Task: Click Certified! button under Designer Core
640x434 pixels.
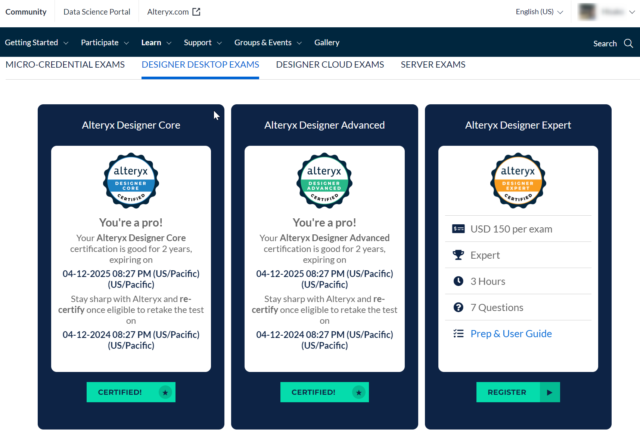Action: [x=131, y=392]
